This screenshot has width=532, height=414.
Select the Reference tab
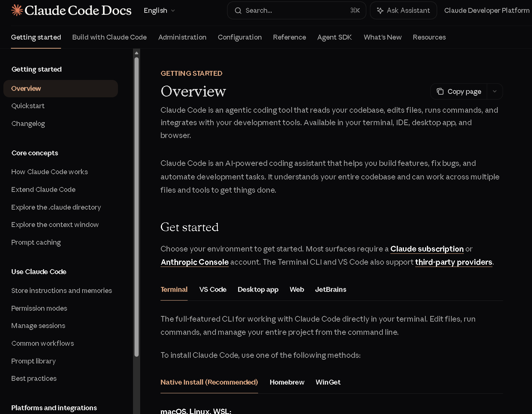[289, 37]
